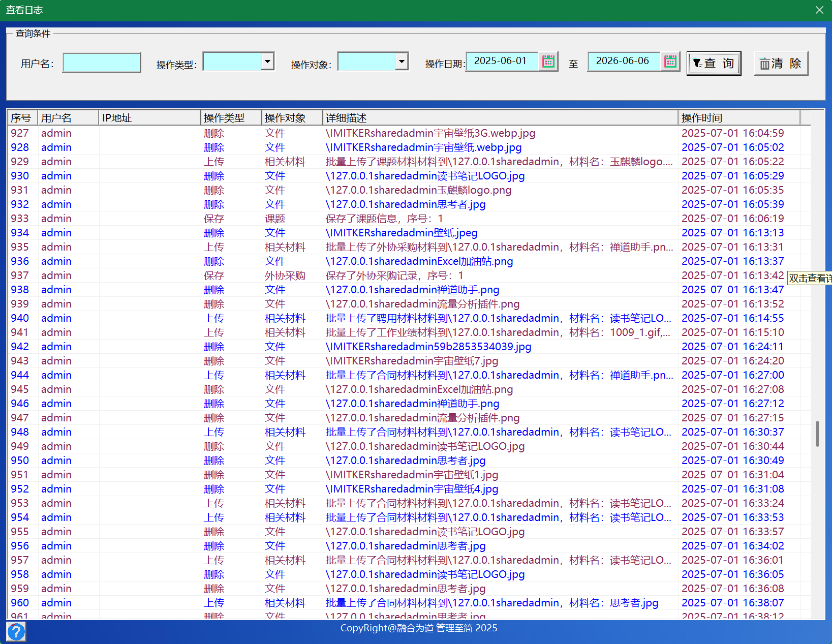The image size is (832, 644).
Task: Click the 清除 clear button
Action: click(781, 64)
